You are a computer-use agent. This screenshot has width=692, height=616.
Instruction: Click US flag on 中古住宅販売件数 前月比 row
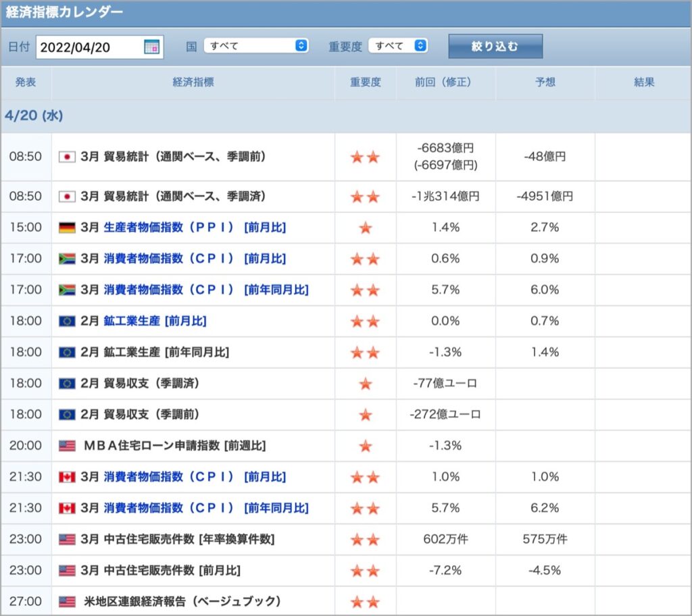(x=67, y=571)
